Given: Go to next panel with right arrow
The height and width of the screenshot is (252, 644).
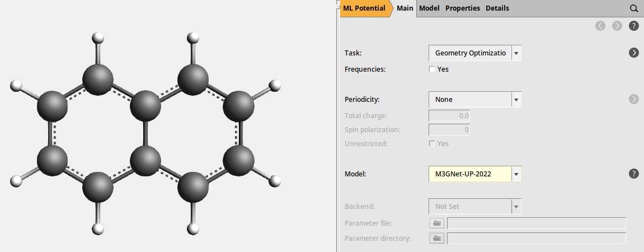Looking at the screenshot, I should point(617,26).
